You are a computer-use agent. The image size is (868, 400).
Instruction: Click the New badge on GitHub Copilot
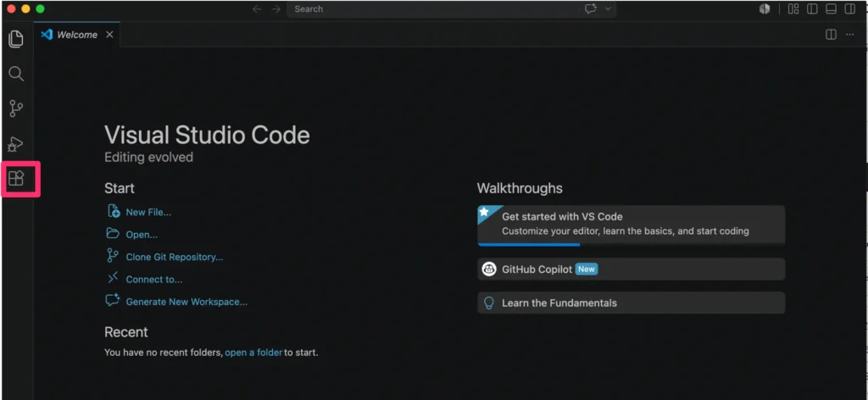tap(587, 269)
